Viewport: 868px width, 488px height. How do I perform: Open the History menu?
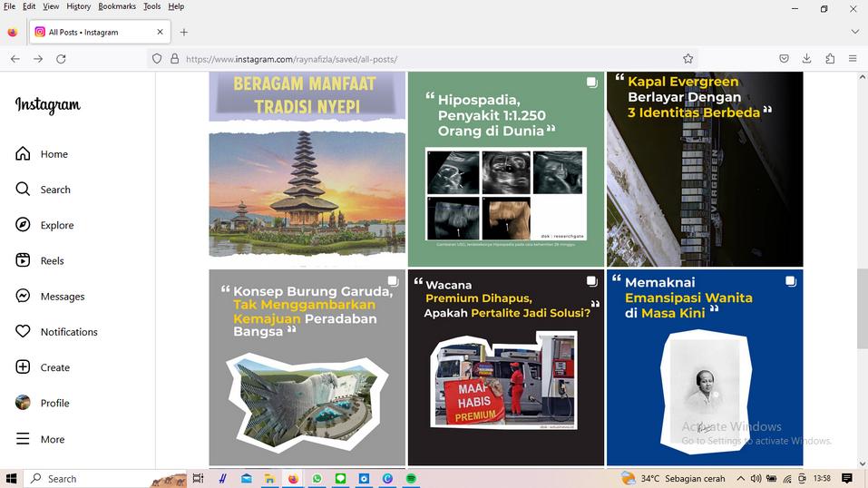(79, 6)
